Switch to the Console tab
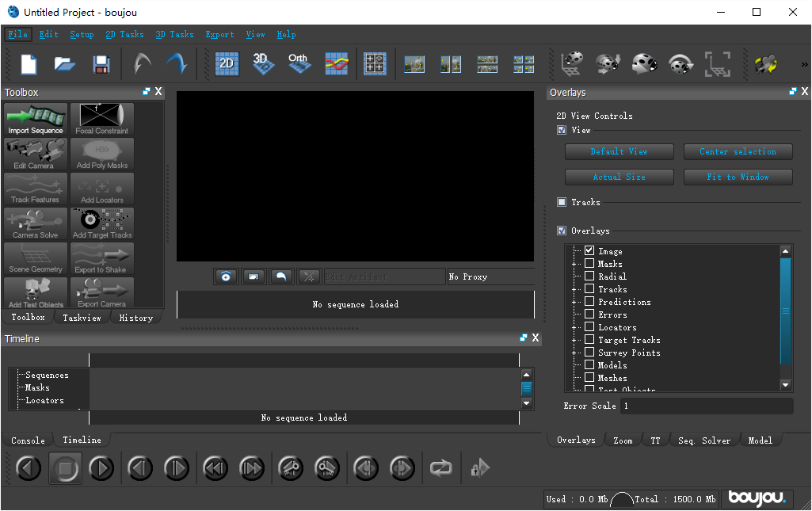Viewport: 812px width, 511px height. 28,440
